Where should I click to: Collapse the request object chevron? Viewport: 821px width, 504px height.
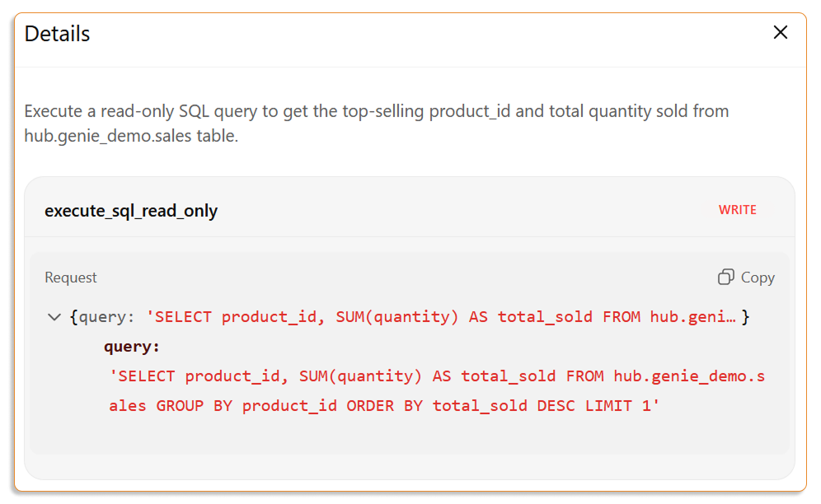(x=54, y=317)
